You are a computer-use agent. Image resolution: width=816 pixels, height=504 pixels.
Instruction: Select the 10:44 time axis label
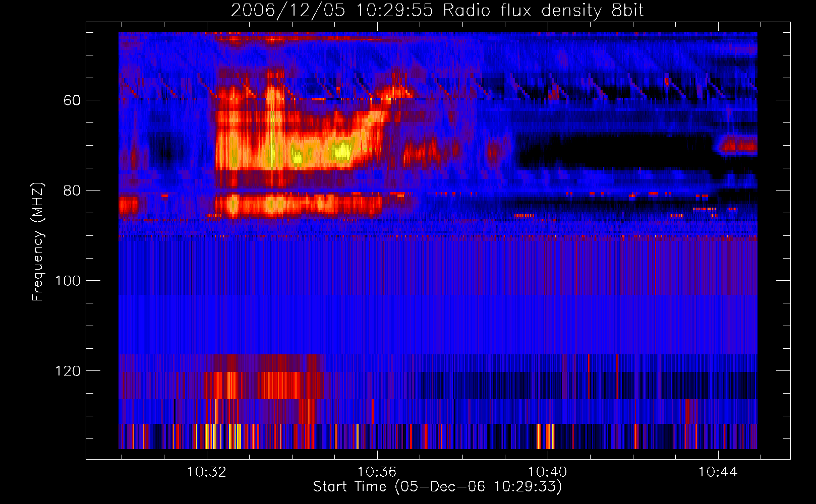[718, 472]
